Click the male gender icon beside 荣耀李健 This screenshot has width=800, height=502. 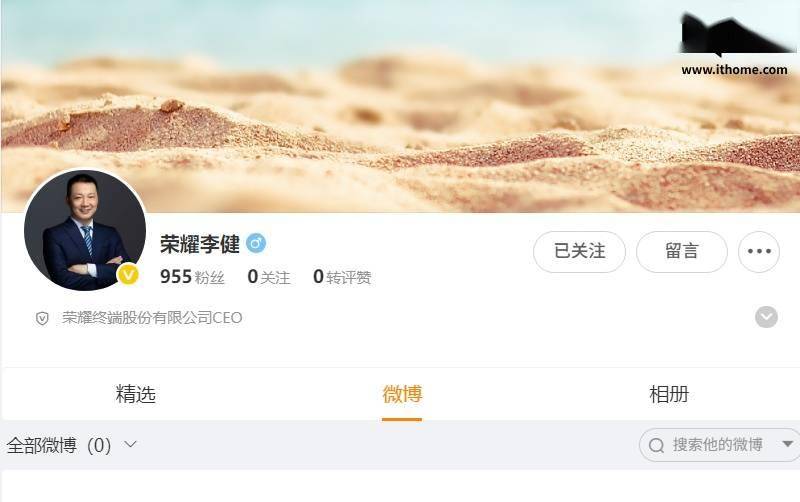pyautogui.click(x=256, y=243)
